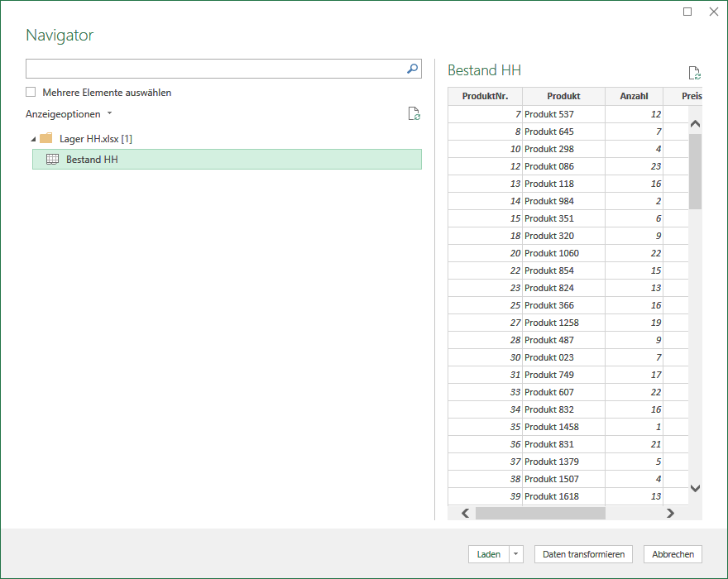Viewport: 728px width, 579px height.
Task: Click cell Produkt 351
Action: 563,218
